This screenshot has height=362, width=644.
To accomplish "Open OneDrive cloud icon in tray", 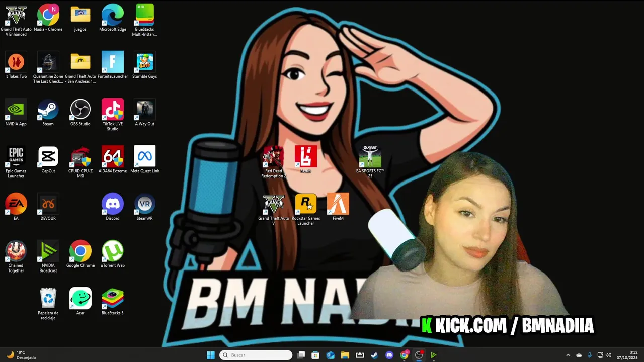I will (x=579, y=355).
